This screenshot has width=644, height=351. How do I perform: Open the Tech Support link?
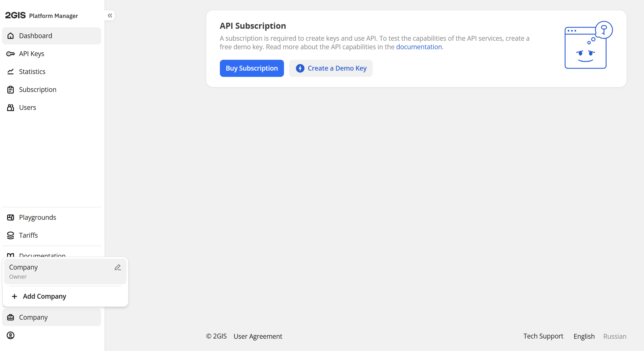543,336
